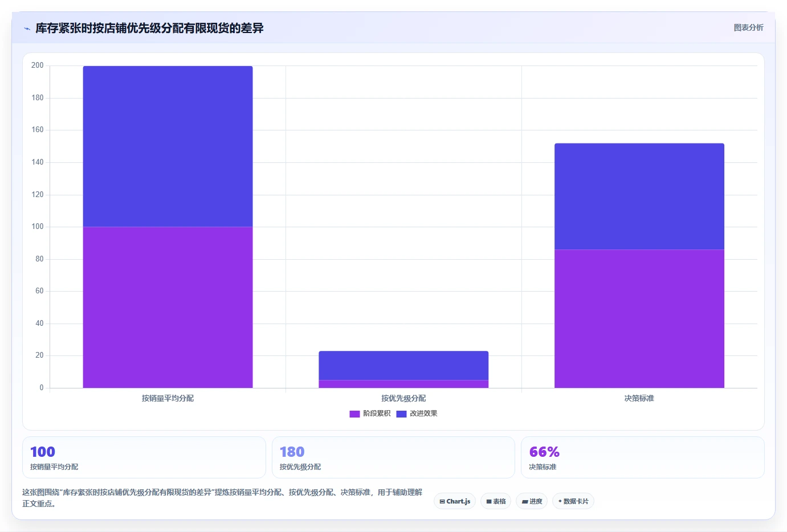Viewport: 787px width, 532px height.
Task: Click the y-axis value 140
Action: (38, 162)
